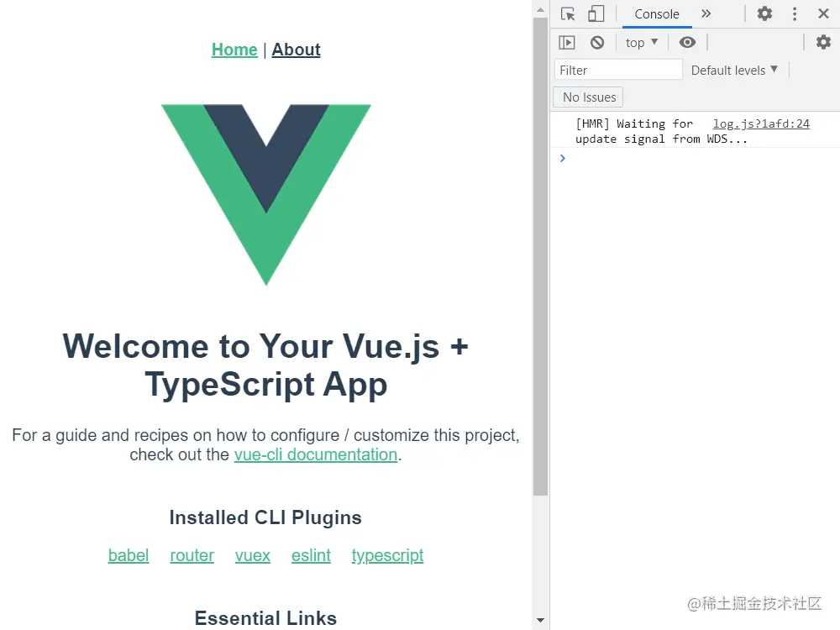840x630 pixels.
Task: Open the Default levels dropdown
Action: [734, 71]
